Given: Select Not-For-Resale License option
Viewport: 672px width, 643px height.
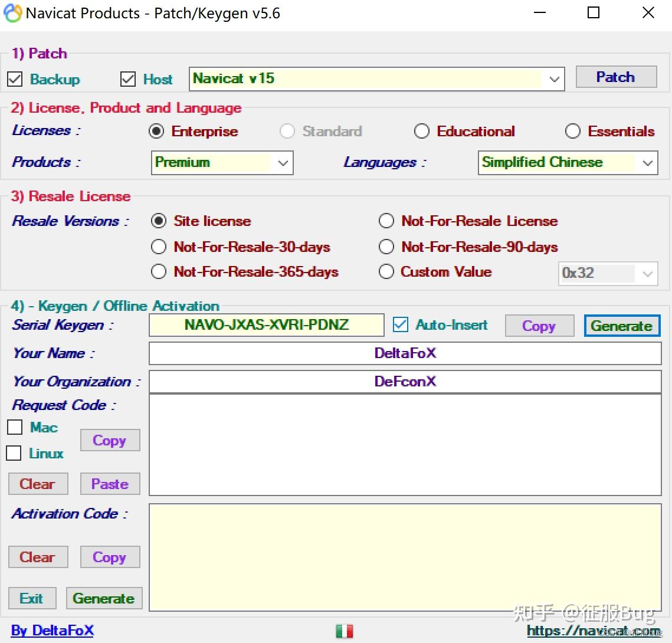Looking at the screenshot, I should [x=386, y=221].
